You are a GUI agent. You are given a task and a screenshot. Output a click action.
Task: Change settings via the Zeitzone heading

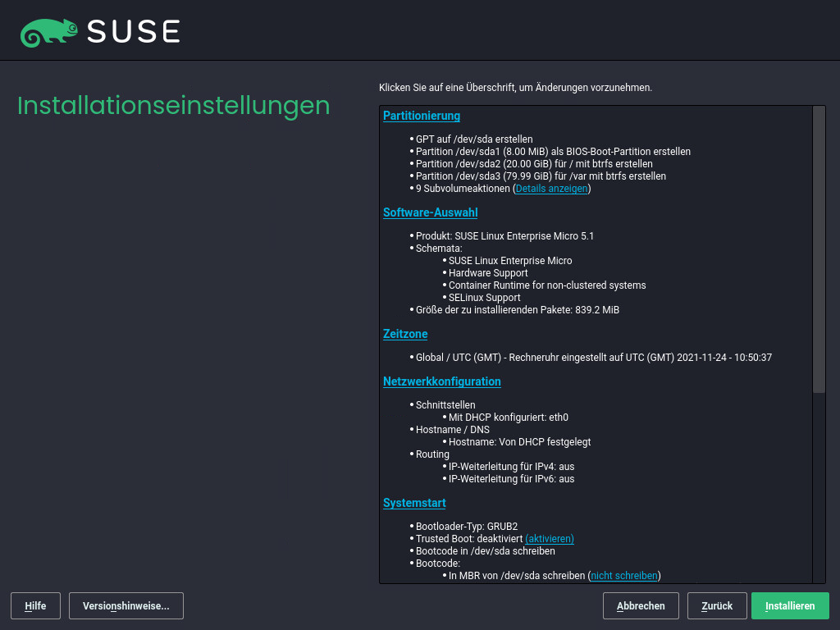[x=404, y=334]
